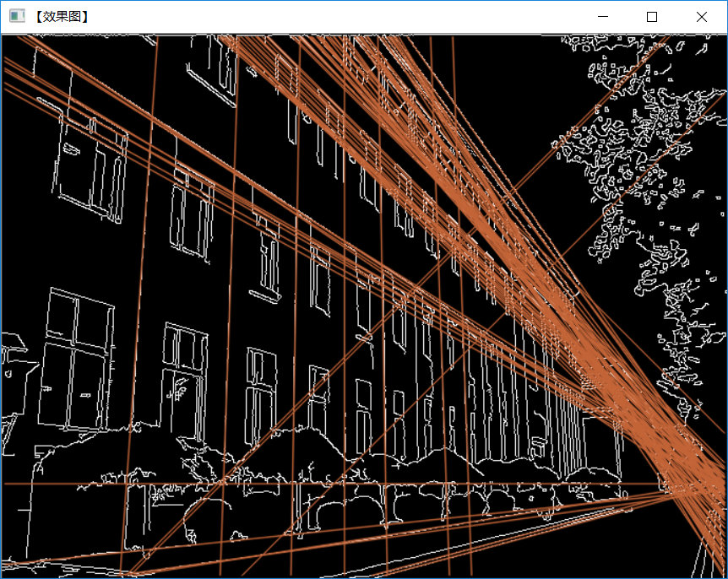Click the third ground-floor window from the left
Screen dimensions: 728x579
click(261, 392)
